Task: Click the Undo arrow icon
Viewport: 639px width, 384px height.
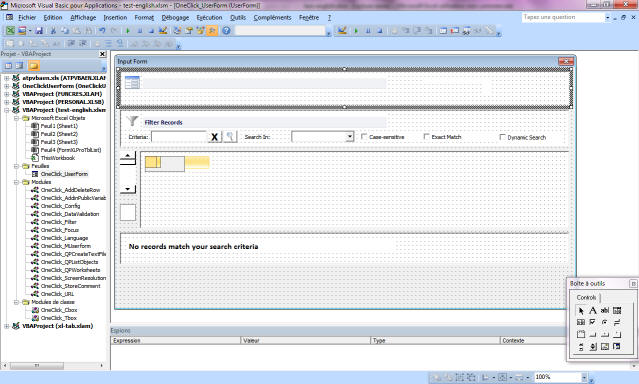Action: (102, 31)
